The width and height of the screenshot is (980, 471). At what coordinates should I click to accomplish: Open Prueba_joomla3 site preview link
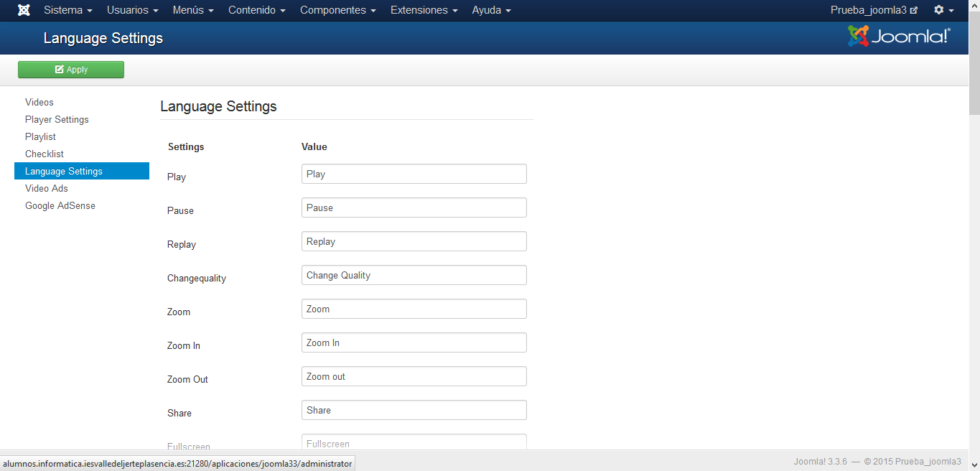click(x=874, y=10)
